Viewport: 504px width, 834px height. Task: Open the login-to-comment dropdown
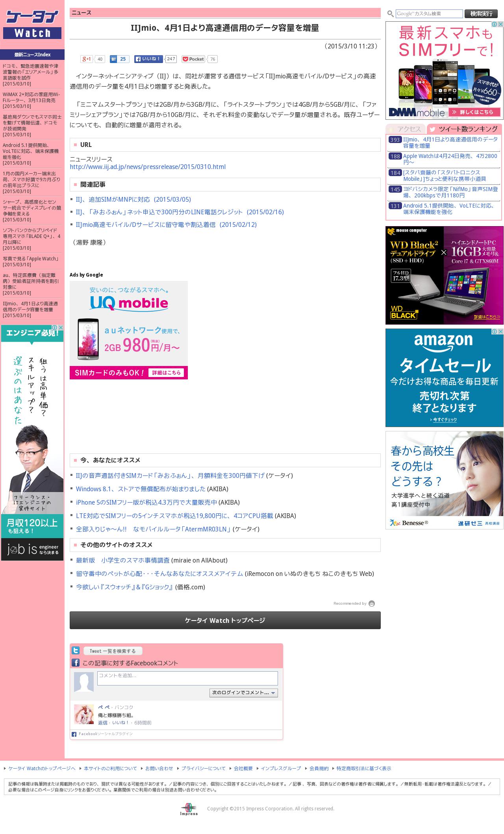click(244, 693)
